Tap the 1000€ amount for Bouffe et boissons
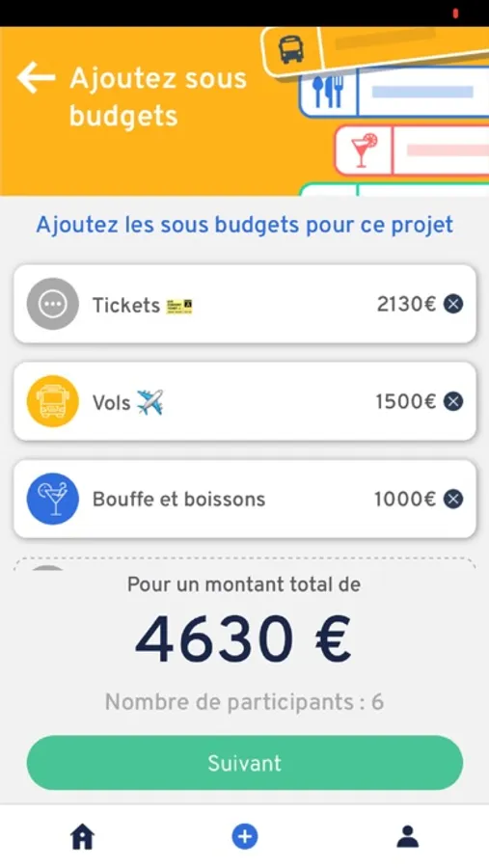 click(x=405, y=499)
